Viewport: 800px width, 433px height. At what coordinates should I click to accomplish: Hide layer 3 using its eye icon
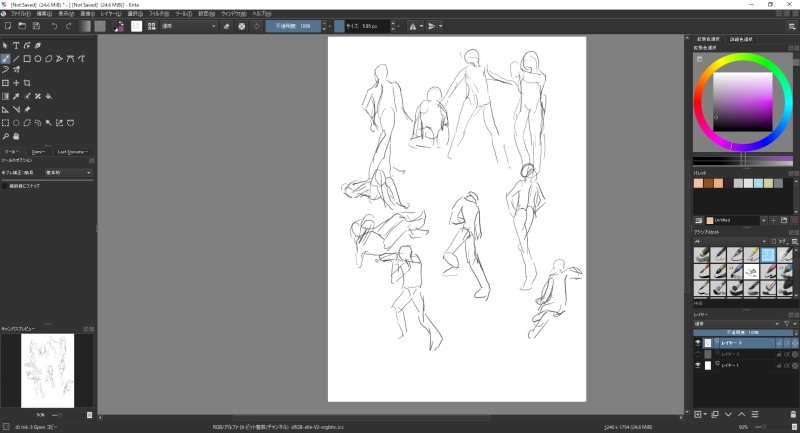click(x=698, y=342)
